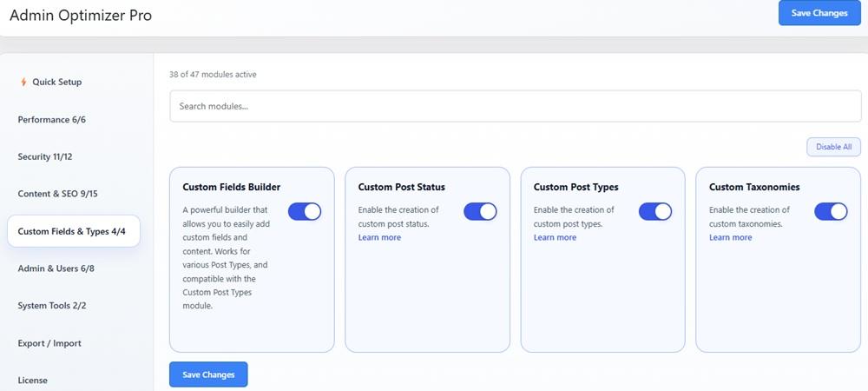Click the Disable All button
Screen dimensions: 868x391
[833, 147]
